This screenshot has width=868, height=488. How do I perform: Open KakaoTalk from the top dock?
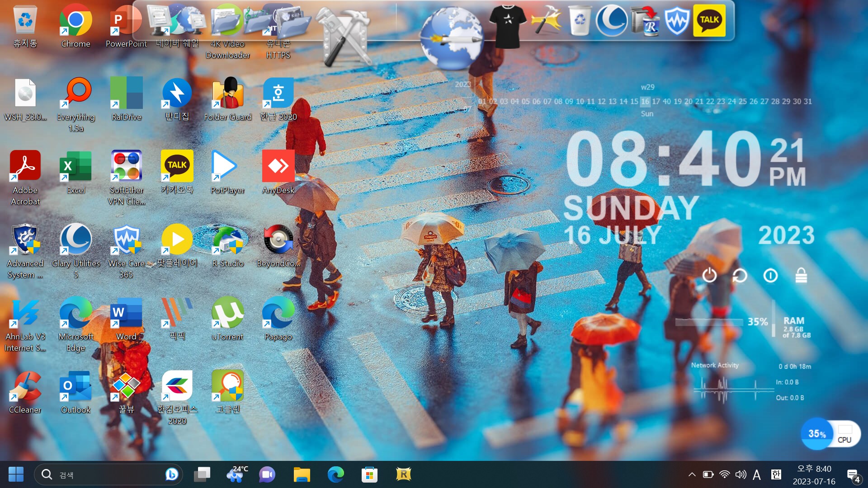point(709,20)
